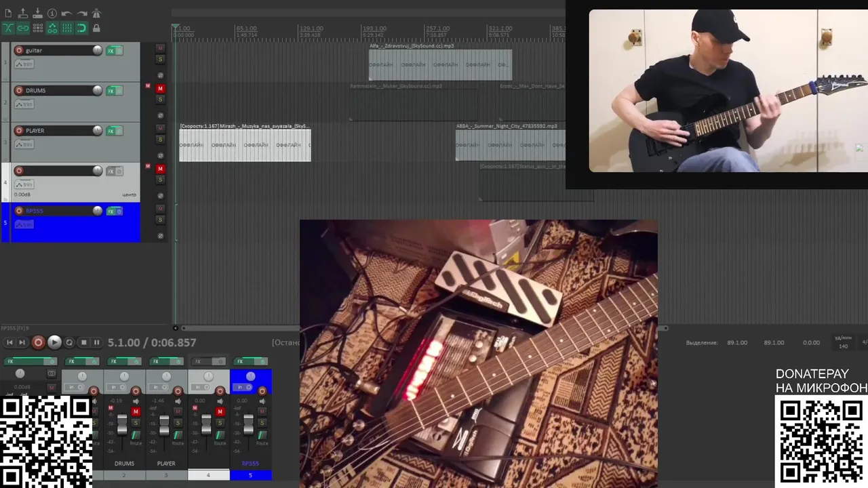Toggle record monitoring speaker on DRUMS channel

coord(136,401)
